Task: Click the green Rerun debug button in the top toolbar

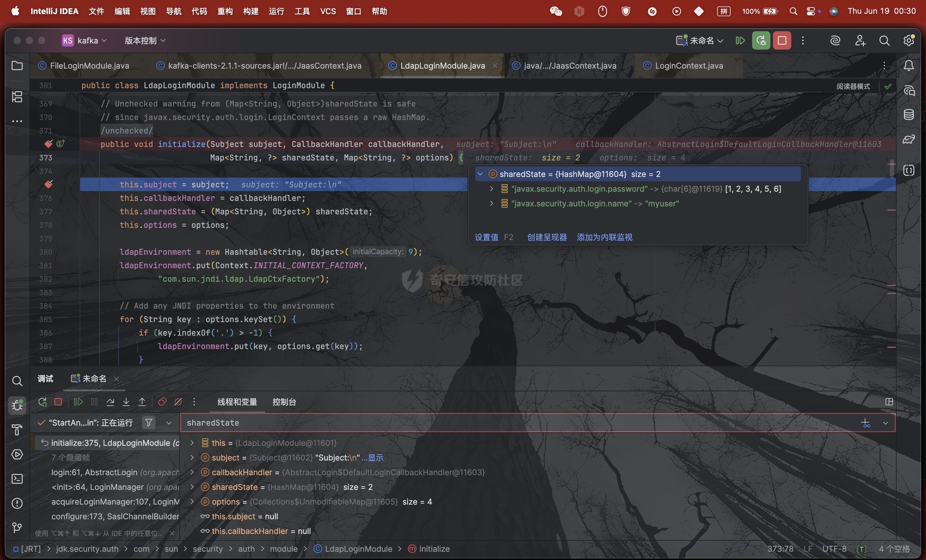Action: coord(761,40)
